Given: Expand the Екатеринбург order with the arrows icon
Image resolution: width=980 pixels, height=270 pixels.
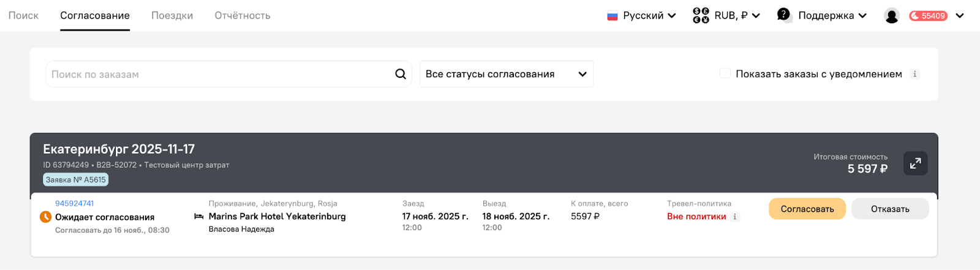Looking at the screenshot, I should click(x=915, y=163).
